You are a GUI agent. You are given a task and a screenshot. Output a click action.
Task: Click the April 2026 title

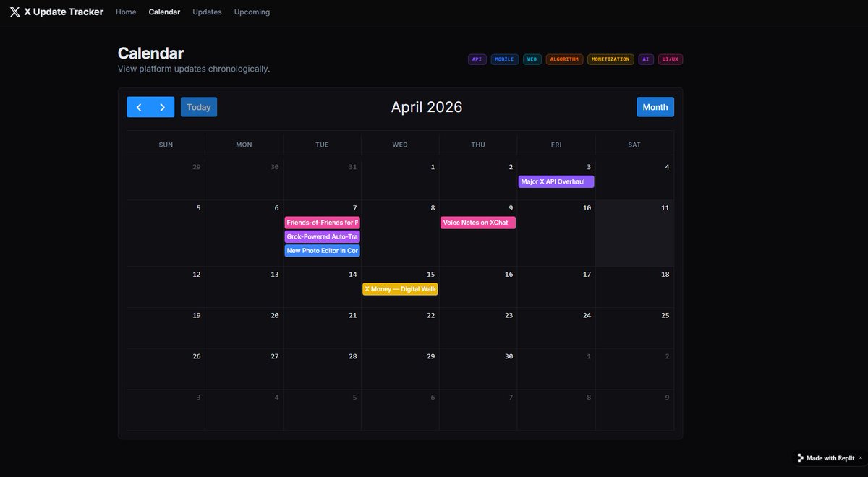[x=427, y=107]
